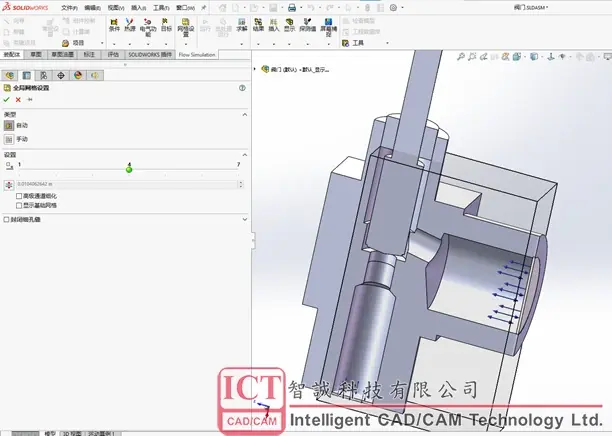Click the mesh level slider green handle
Viewport: 612px width, 436px height.
click(129, 169)
